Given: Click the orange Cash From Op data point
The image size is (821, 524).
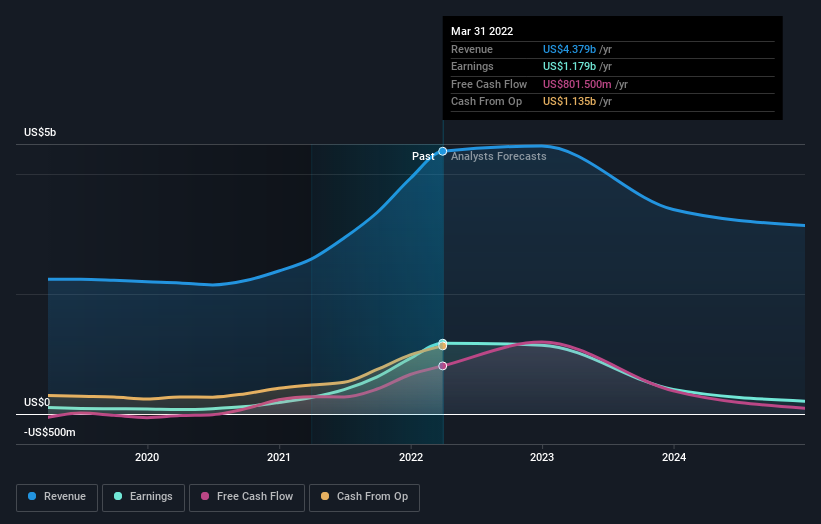Looking at the screenshot, I should [443, 346].
